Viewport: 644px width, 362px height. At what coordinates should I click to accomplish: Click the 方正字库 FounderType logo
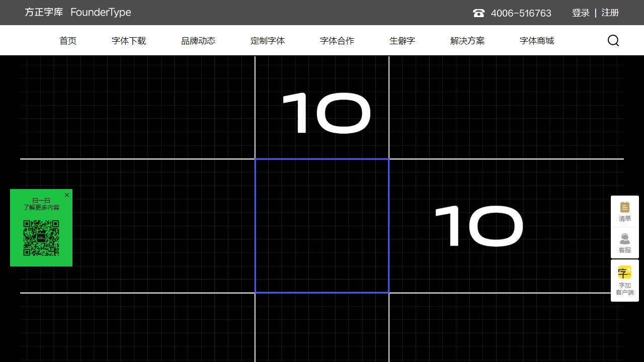coord(78,13)
